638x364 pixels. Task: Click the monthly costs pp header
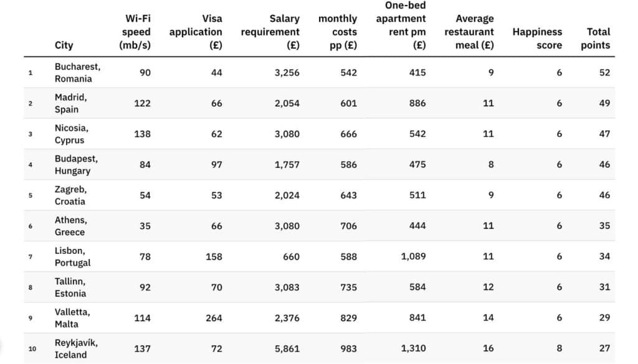[338, 32]
